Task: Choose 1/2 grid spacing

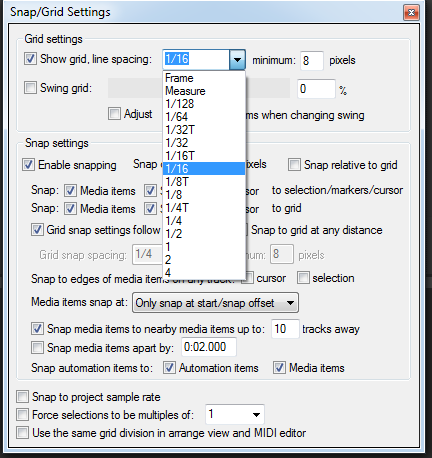Action: 204,234
